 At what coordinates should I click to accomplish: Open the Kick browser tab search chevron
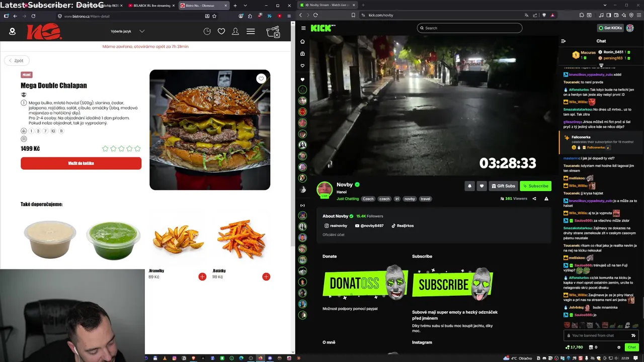click(604, 5)
